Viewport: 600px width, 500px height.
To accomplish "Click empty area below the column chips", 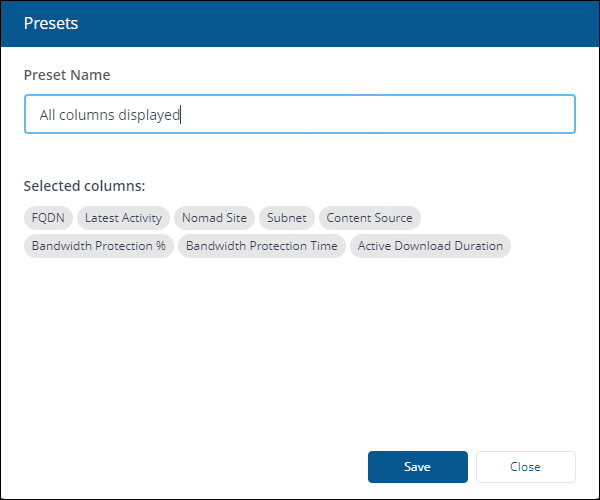I will [300, 350].
